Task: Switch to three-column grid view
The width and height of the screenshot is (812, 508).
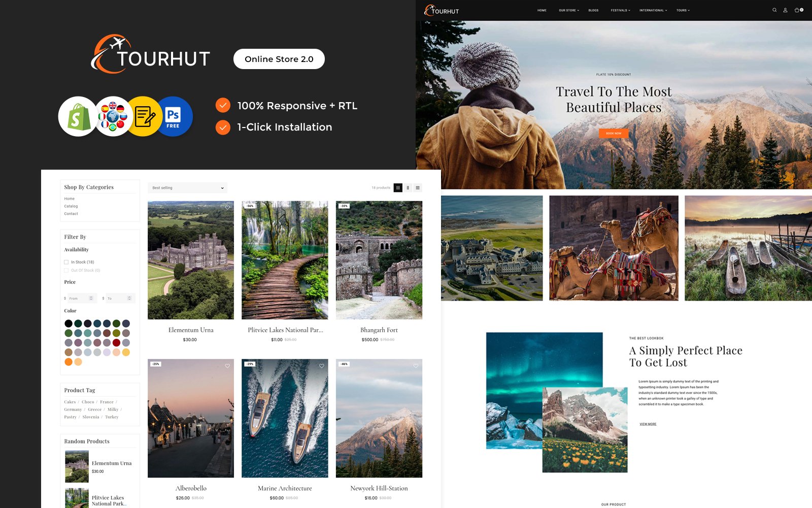Action: click(398, 188)
